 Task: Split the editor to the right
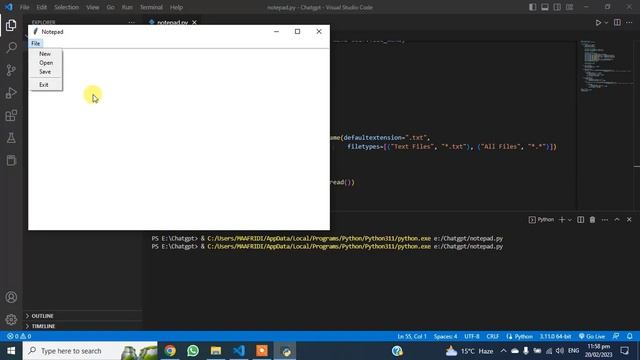[x=617, y=22]
